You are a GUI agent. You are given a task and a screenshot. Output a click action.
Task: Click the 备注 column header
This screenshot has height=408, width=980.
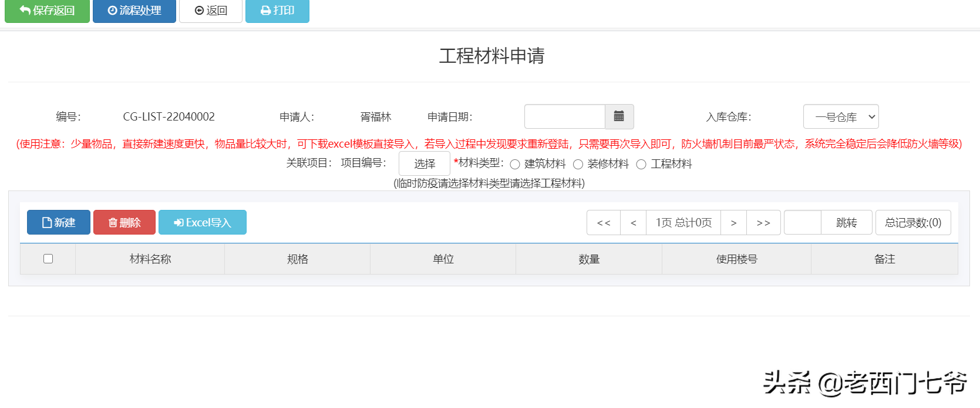click(x=885, y=259)
